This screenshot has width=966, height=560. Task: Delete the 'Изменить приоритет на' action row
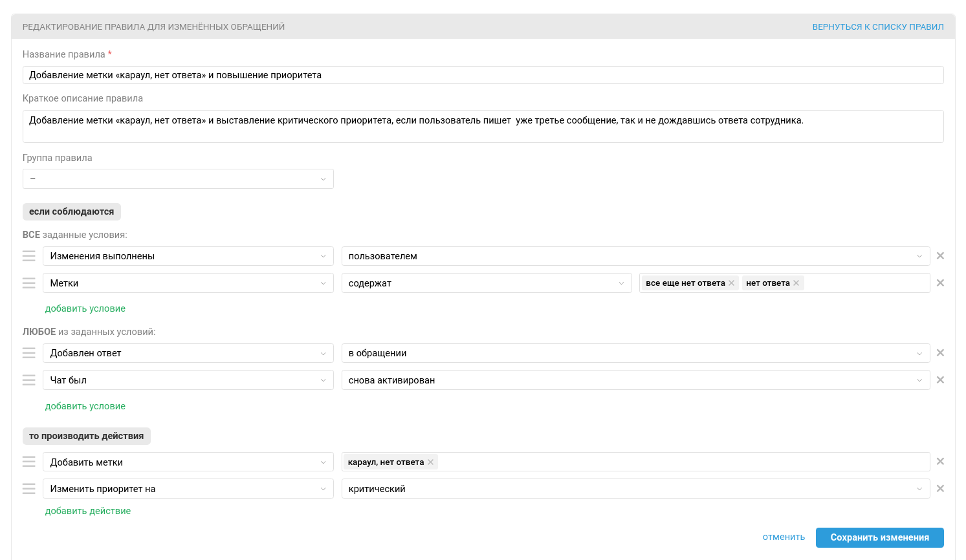(x=940, y=489)
